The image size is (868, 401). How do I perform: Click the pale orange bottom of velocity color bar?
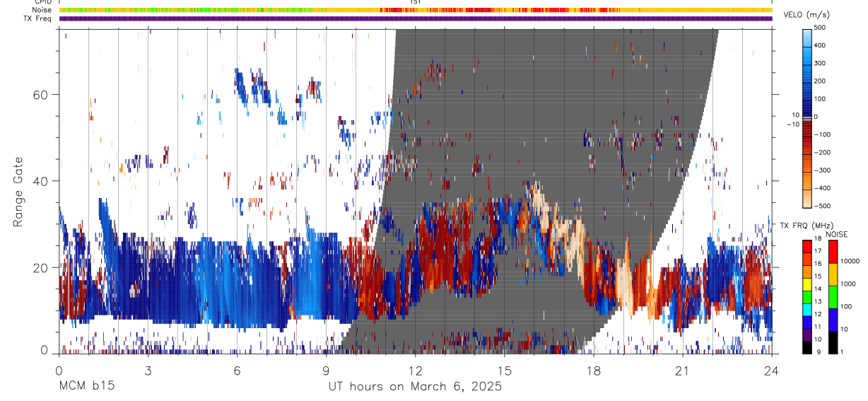807,198
